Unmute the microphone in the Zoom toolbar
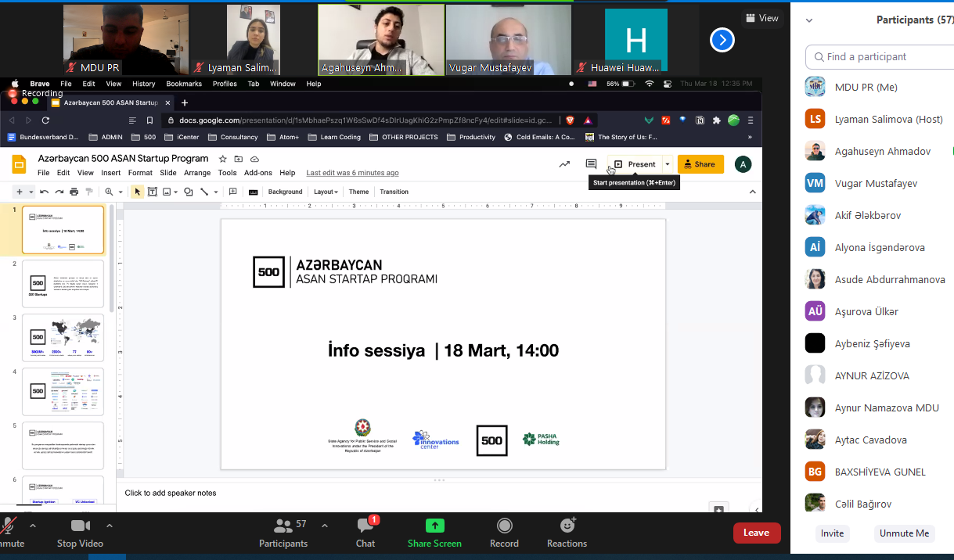The image size is (954, 560). pyautogui.click(x=11, y=531)
